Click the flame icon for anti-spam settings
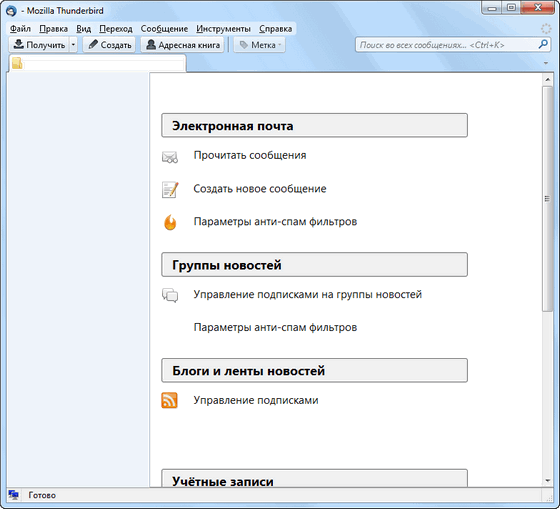Screen dimensions: 560x509 pyautogui.click(x=170, y=222)
